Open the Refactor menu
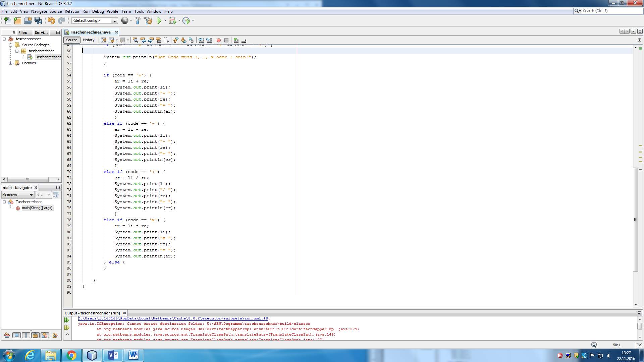The image size is (644, 362). pyautogui.click(x=72, y=11)
